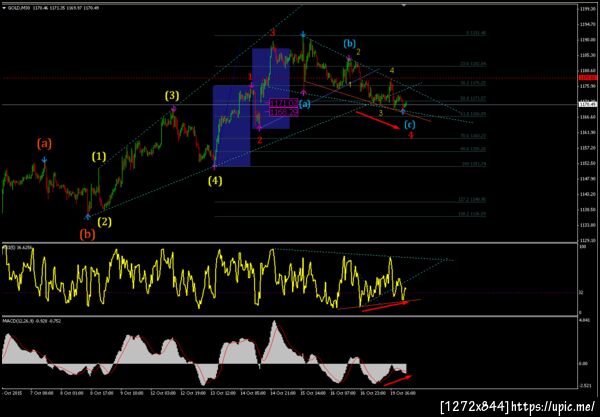Screen dimensions: 600x417
Task: Select the red wave label 2
Action: [260, 140]
